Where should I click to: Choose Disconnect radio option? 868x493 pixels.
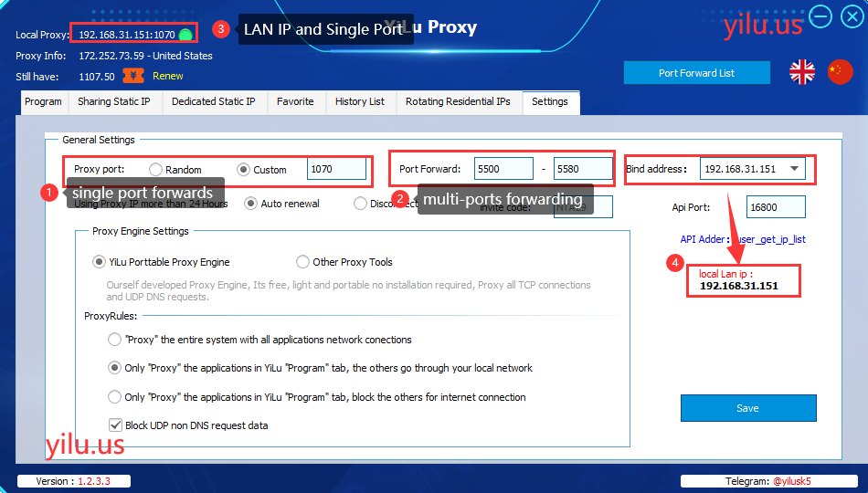[360, 204]
